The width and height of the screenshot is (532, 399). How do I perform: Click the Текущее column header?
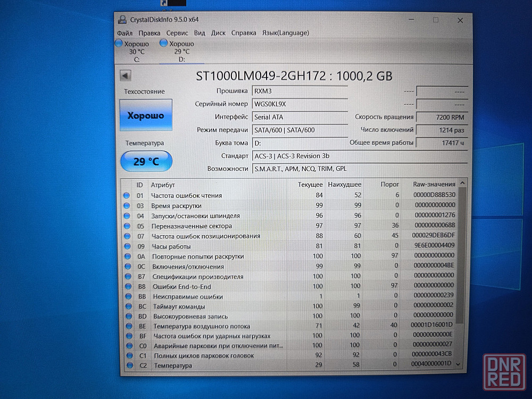point(310,185)
